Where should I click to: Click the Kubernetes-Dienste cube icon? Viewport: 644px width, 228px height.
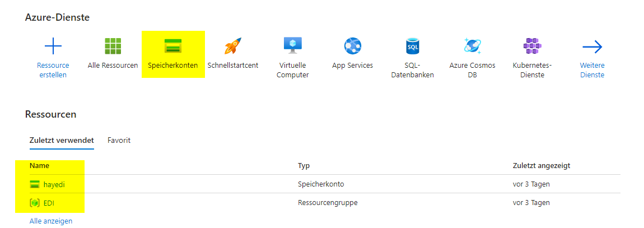coord(532,45)
